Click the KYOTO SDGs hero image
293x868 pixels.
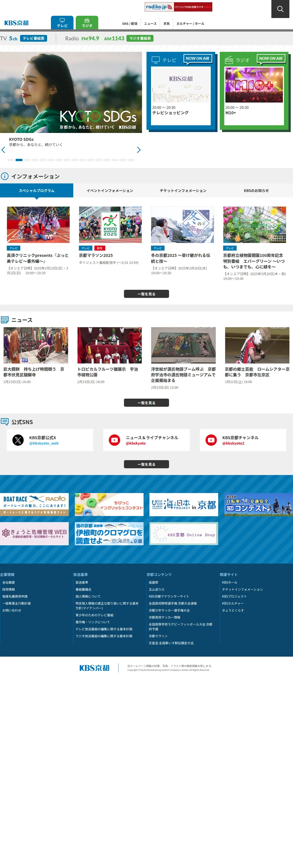click(x=71, y=92)
